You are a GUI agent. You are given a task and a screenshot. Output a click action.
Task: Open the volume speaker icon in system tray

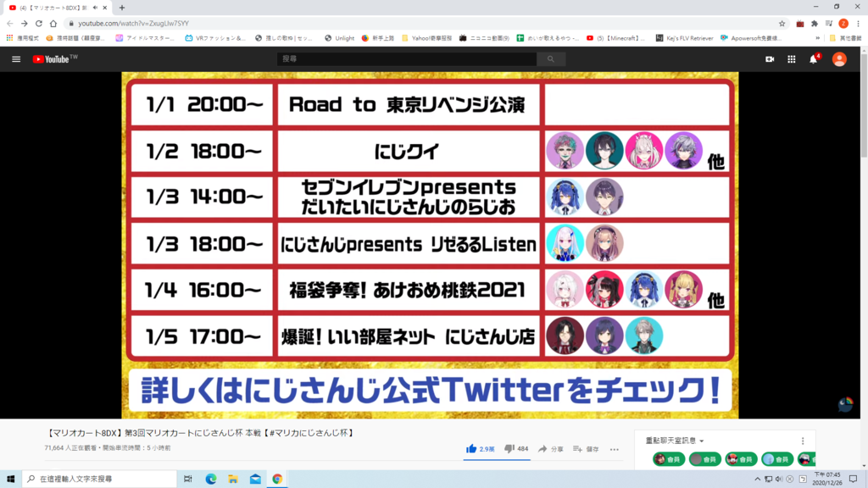tap(779, 479)
